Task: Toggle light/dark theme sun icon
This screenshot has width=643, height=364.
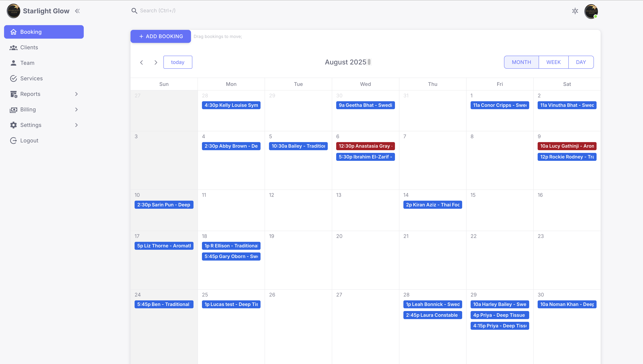Action: [575, 11]
